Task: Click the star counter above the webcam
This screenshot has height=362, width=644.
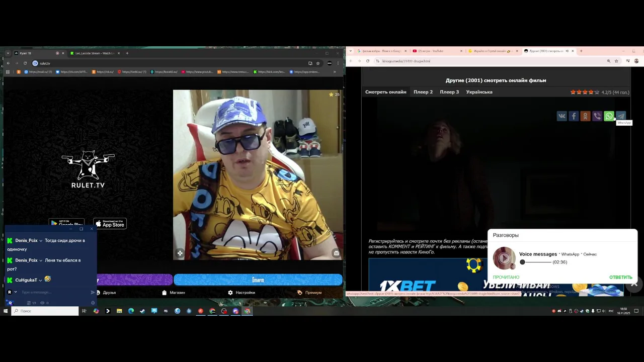Action: click(334, 95)
